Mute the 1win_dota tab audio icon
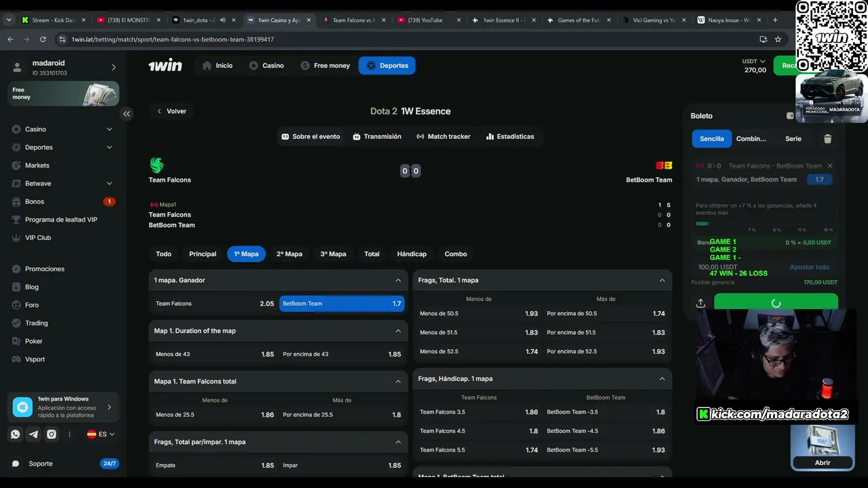This screenshot has height=488, width=868. pyautogui.click(x=223, y=20)
